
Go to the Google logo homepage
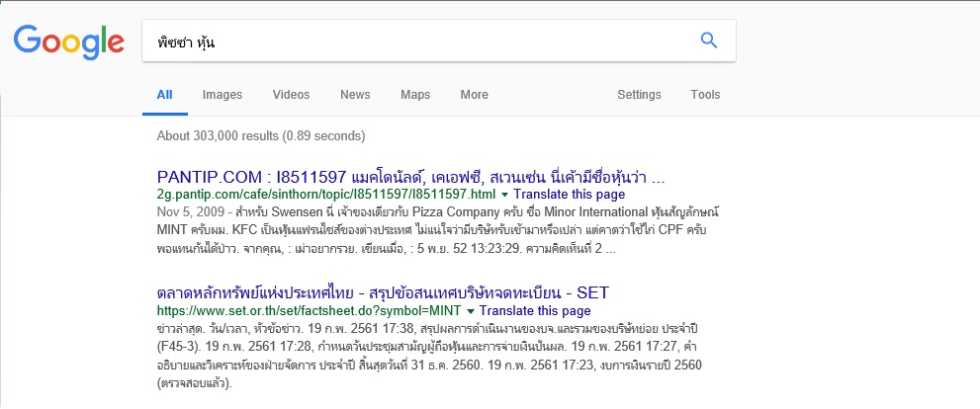(x=69, y=41)
